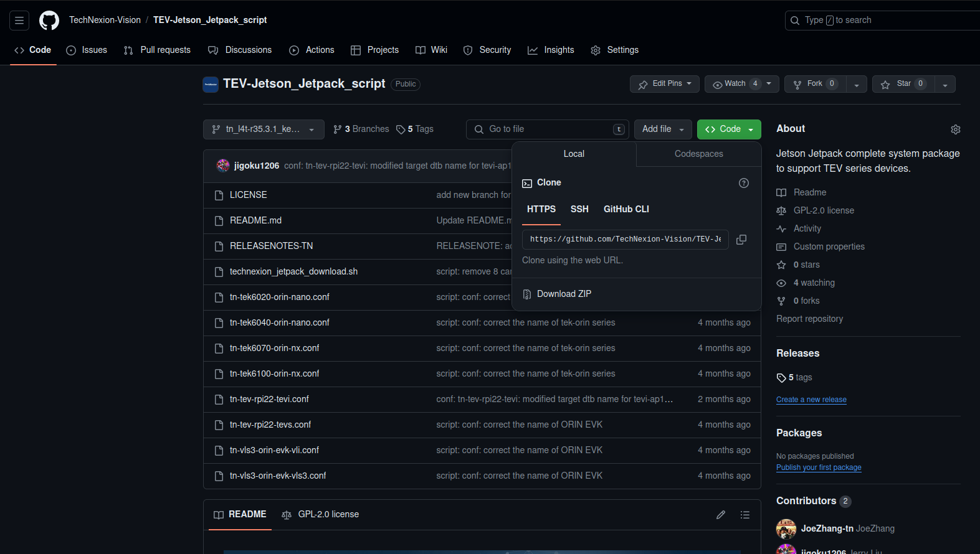Open the branch selector tn_l4t-r35.3.1 dropdown
Viewport: 980px width, 554px height.
coord(264,129)
